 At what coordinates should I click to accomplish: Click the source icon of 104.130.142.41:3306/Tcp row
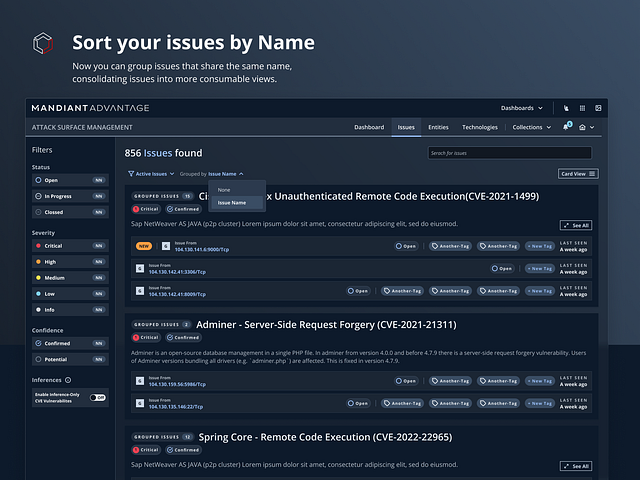140,269
